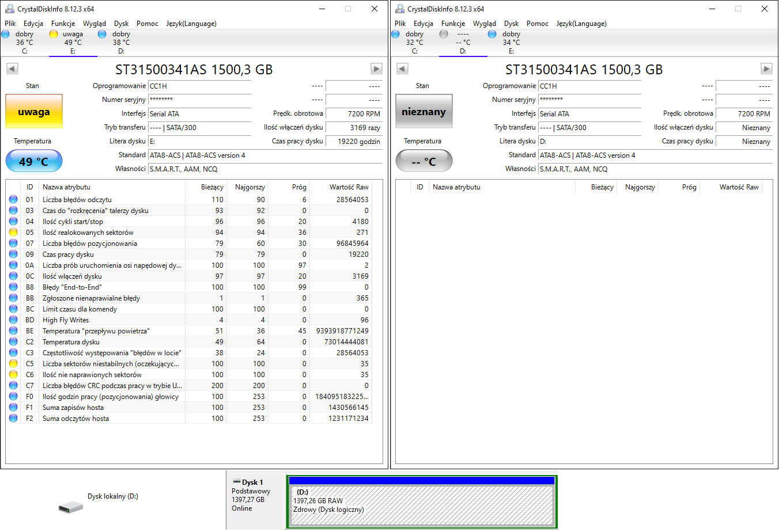Click the next disk arrow in right window
This screenshot has width=779, height=532.
(x=766, y=69)
